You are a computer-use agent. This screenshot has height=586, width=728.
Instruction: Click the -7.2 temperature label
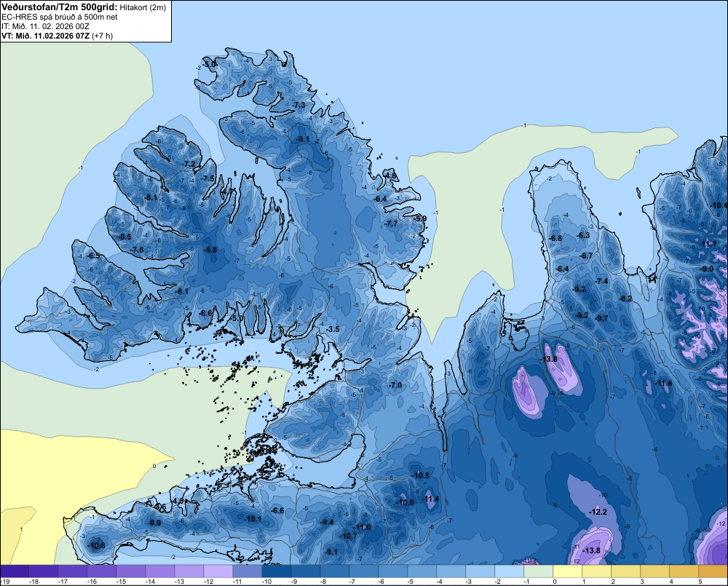coord(189,164)
